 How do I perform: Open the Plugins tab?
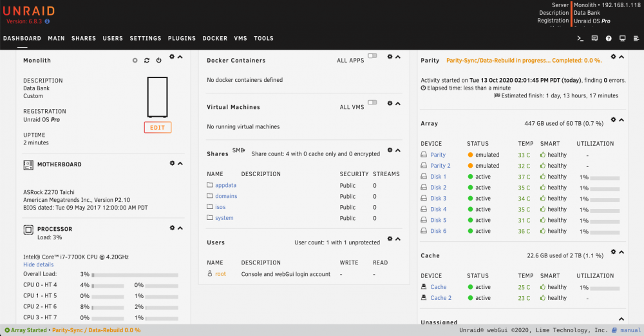182,38
